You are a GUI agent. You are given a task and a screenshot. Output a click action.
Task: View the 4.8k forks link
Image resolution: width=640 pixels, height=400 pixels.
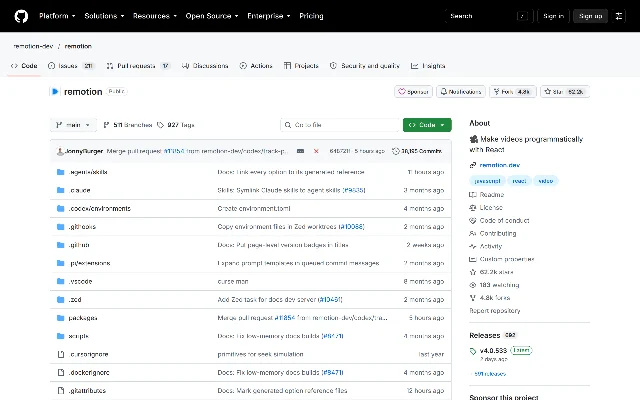coord(495,298)
